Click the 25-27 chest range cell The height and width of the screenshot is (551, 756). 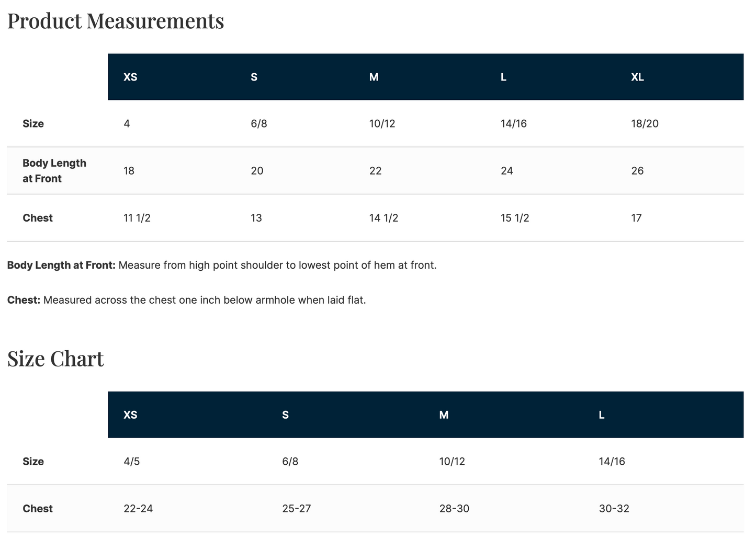[x=296, y=509]
